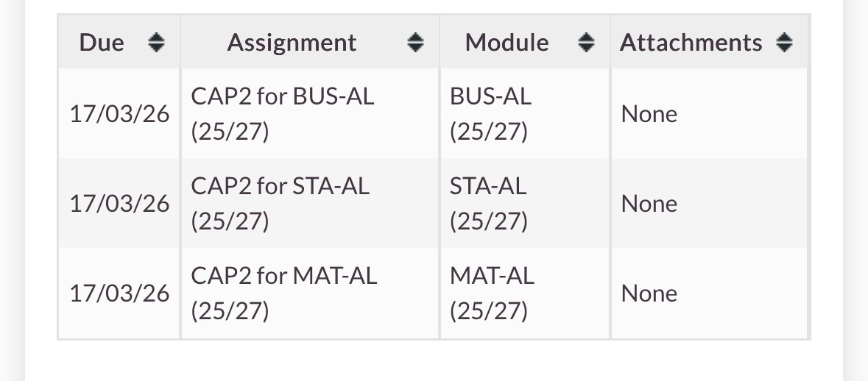868x381 pixels.
Task: Click the sort arrows beside Module
Action: 586,43
